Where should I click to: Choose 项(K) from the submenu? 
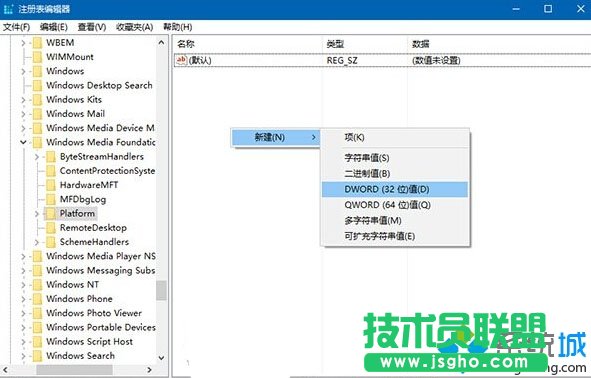(x=395, y=137)
